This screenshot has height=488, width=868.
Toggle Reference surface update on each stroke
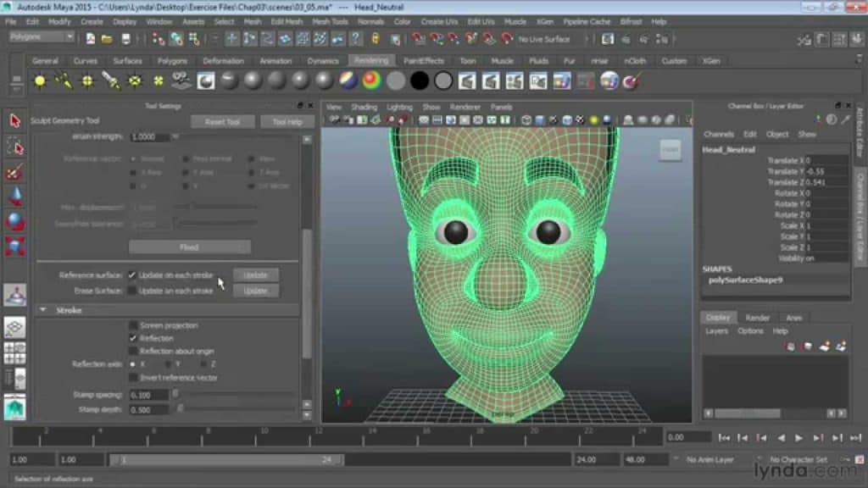131,275
